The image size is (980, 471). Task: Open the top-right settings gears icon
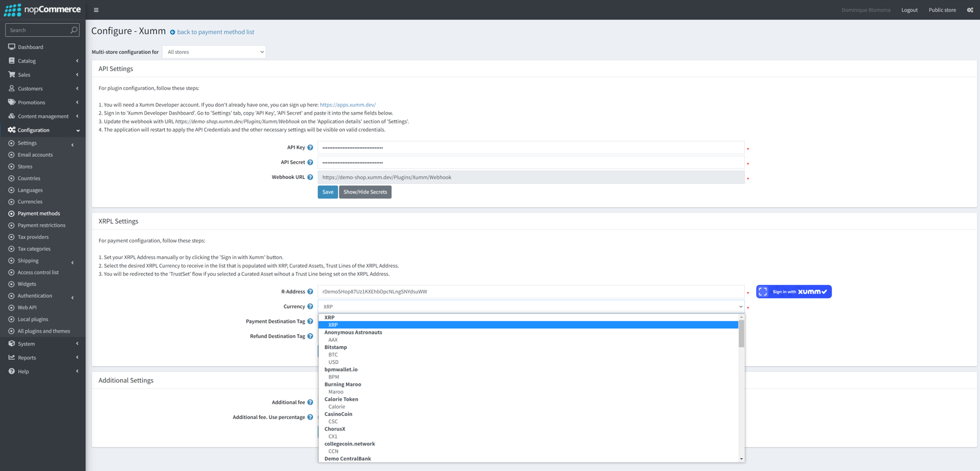coord(970,10)
